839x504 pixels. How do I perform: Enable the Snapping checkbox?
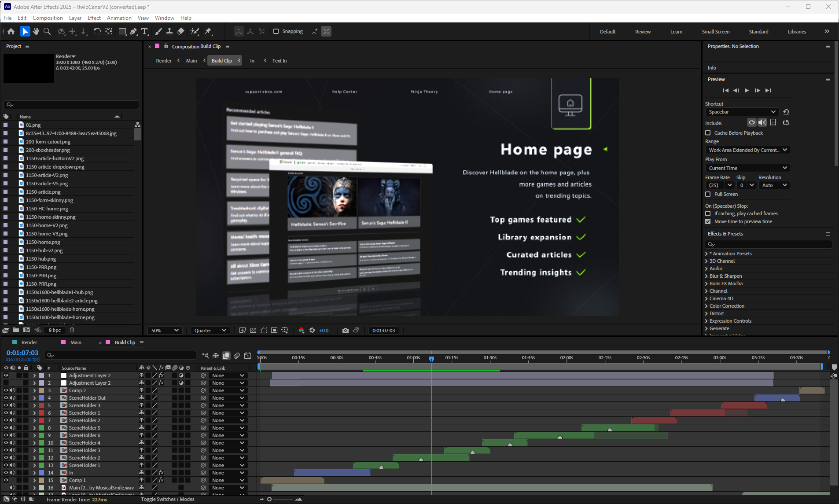(276, 31)
